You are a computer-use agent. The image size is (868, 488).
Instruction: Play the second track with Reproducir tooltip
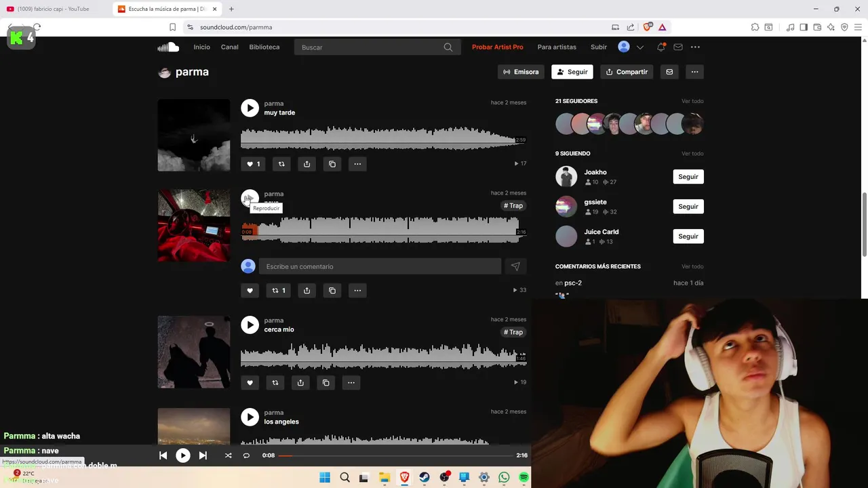(x=250, y=198)
